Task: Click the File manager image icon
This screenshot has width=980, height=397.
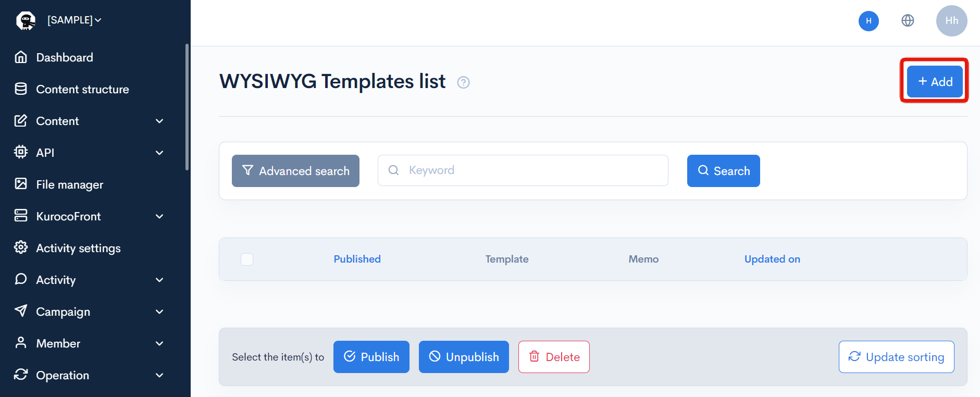Action: pyautogui.click(x=21, y=184)
